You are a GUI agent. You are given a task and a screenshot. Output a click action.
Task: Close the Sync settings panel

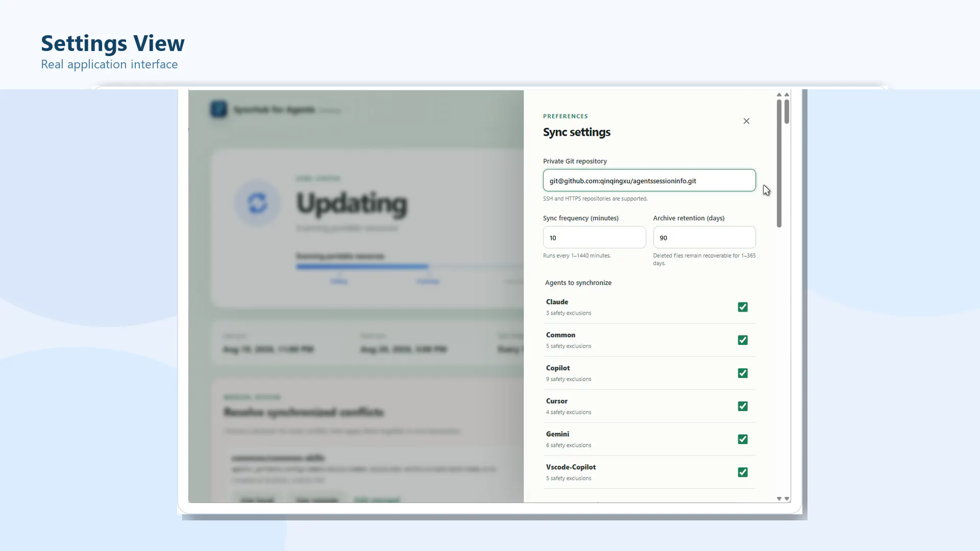(746, 121)
